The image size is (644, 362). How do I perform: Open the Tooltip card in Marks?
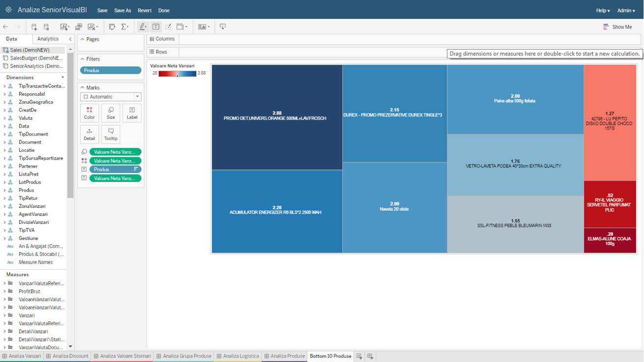point(111,134)
